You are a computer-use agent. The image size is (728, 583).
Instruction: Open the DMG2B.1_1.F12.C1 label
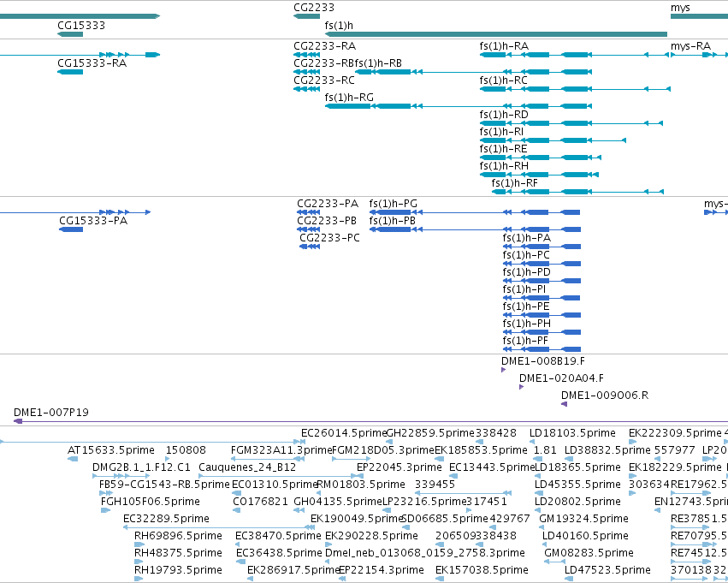(x=142, y=467)
